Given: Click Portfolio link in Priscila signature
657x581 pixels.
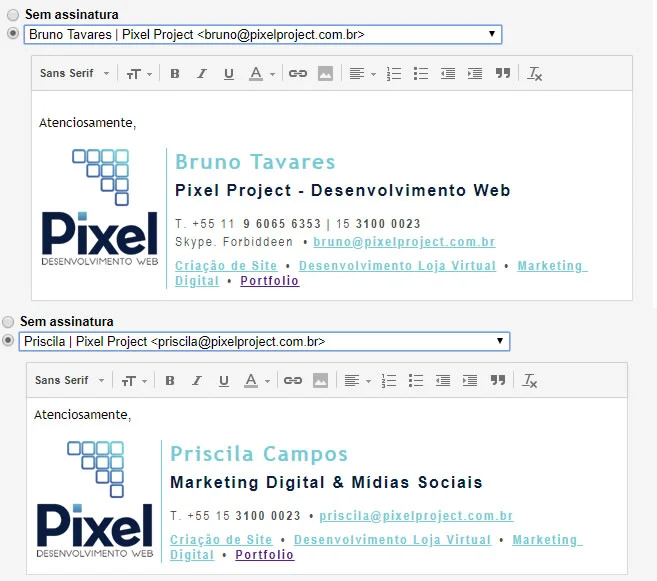Looking at the screenshot, I should point(264,555).
